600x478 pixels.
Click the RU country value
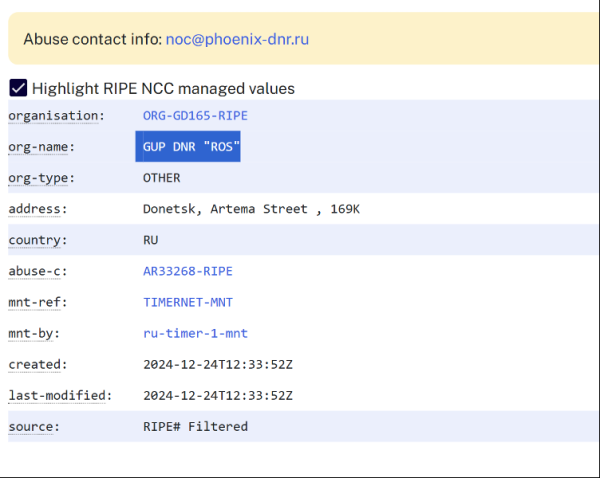coord(151,240)
